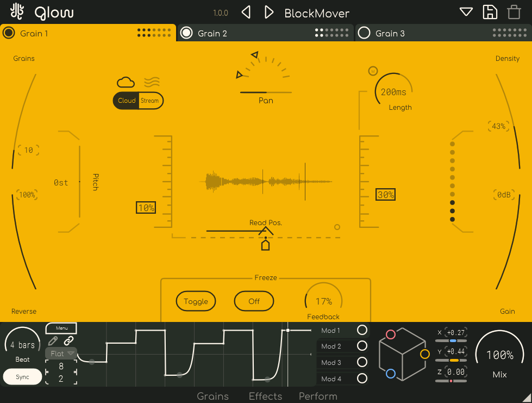Switch to the Grain 2 tab
Viewport: 532px width, 403px height.
pos(265,33)
